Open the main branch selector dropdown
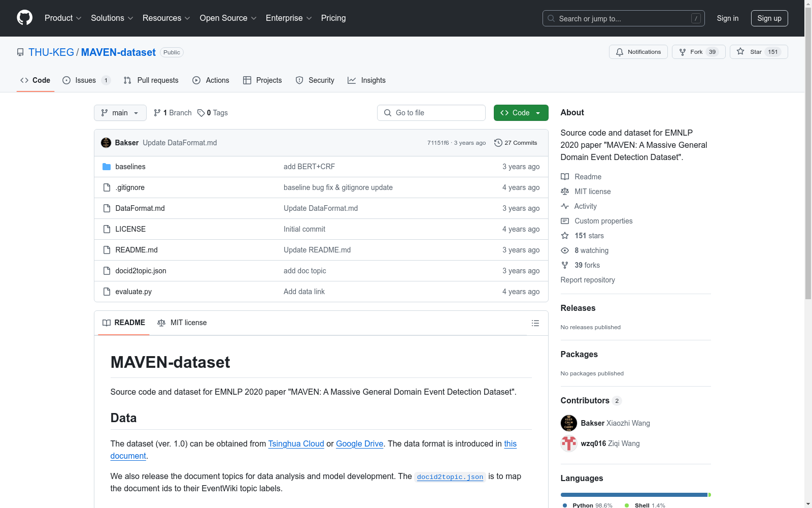 tap(120, 113)
